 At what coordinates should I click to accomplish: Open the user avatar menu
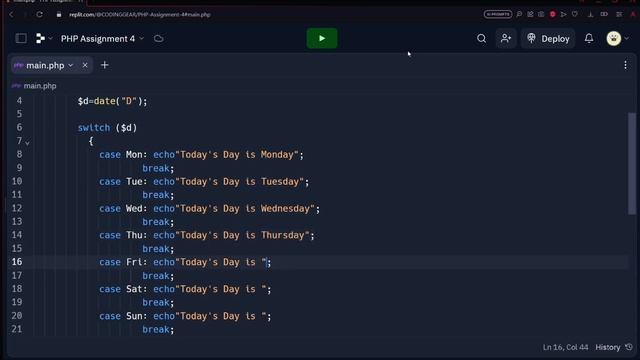click(x=613, y=38)
